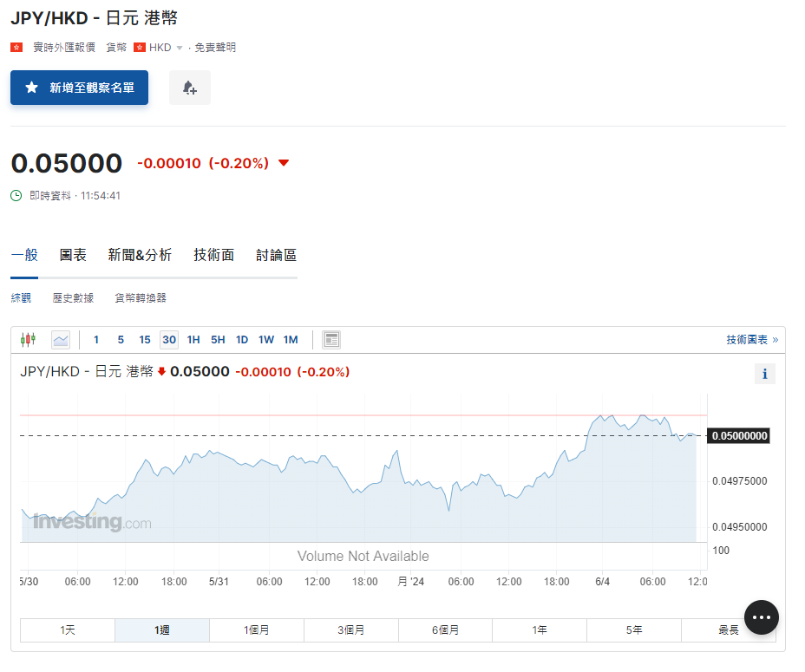
Task: Select the candlestick chart type icon
Action: 29,340
